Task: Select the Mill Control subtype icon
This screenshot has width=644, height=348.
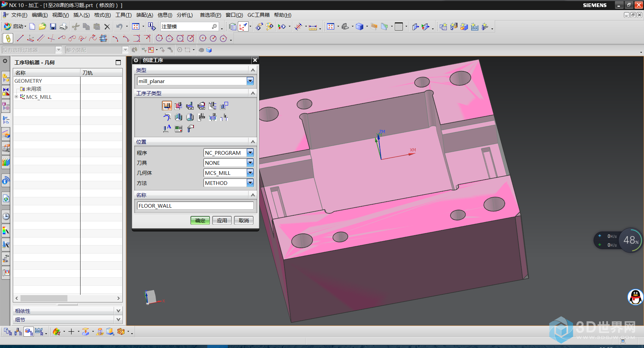Action: (x=178, y=128)
